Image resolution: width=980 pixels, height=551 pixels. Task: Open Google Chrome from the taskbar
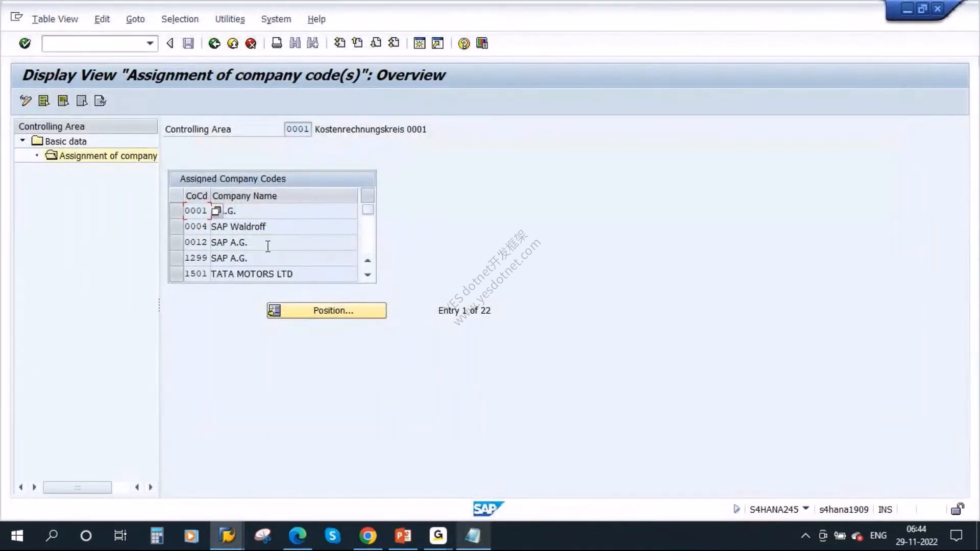coord(367,536)
